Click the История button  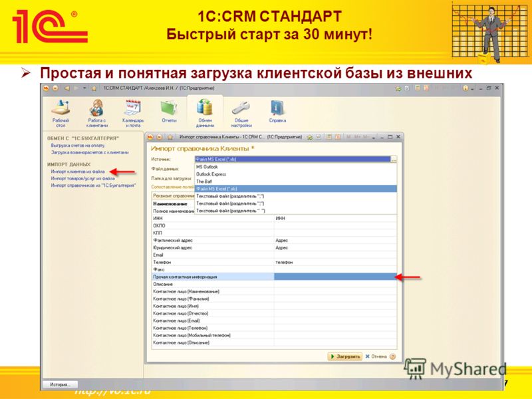60,385
